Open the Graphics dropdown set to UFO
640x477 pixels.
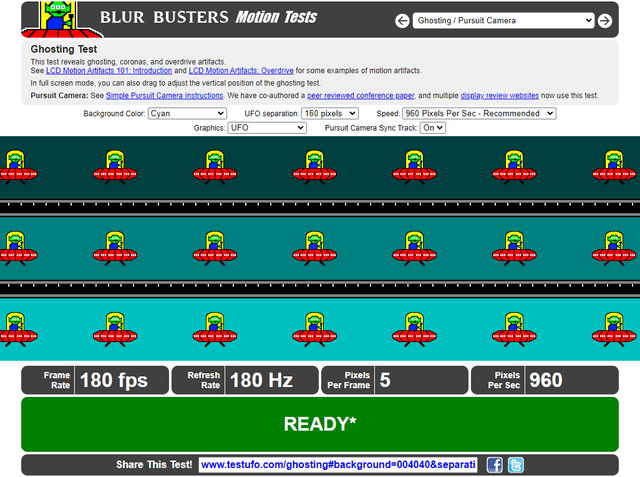[x=267, y=128]
